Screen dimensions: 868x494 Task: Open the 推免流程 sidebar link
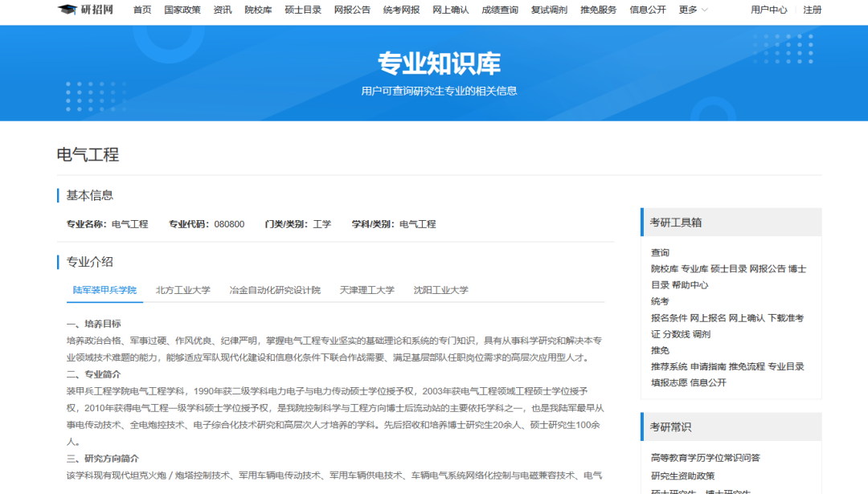[x=747, y=366]
